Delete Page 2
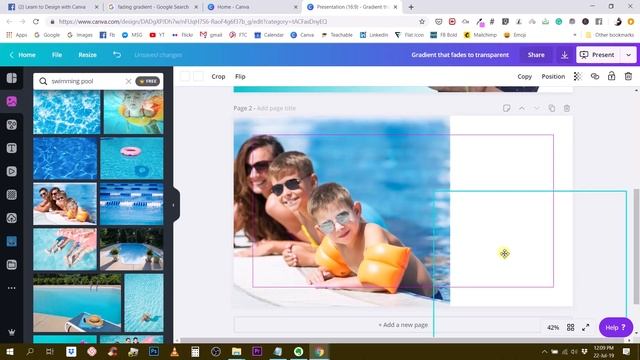This screenshot has width=640, height=360. 567,108
